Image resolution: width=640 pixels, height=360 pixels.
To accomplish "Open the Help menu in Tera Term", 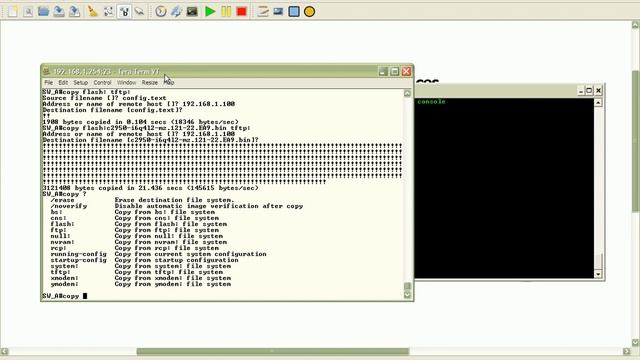I will pos(169,82).
